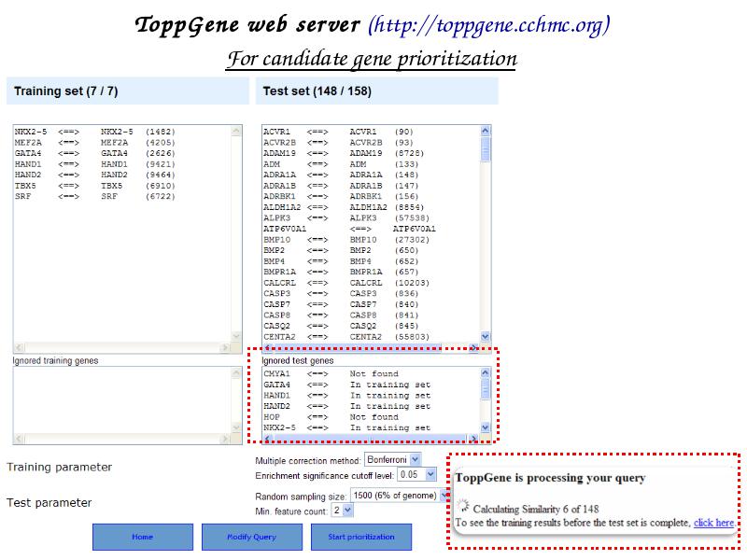Viewport: 747px width, 560px height.
Task: Select the HOP 'Not found' ignored test gene
Action: point(331,416)
